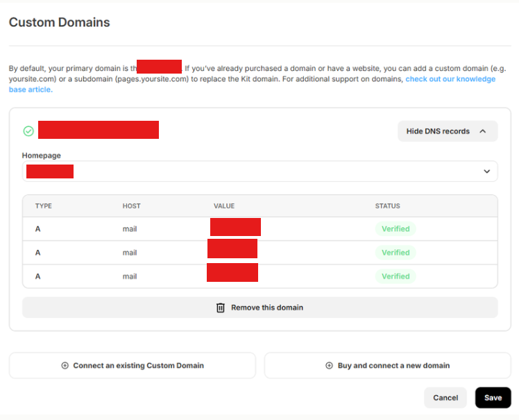
Task: Save the custom domain settings
Action: (493, 398)
